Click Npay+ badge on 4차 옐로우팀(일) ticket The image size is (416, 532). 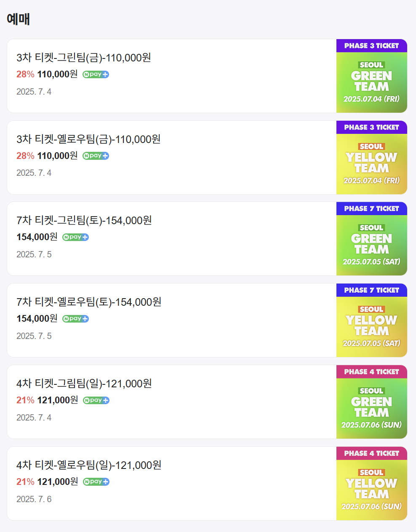(96, 482)
